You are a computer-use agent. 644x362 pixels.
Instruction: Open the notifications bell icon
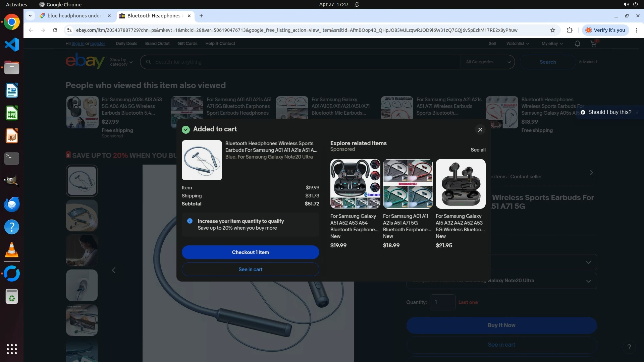pos(577,44)
